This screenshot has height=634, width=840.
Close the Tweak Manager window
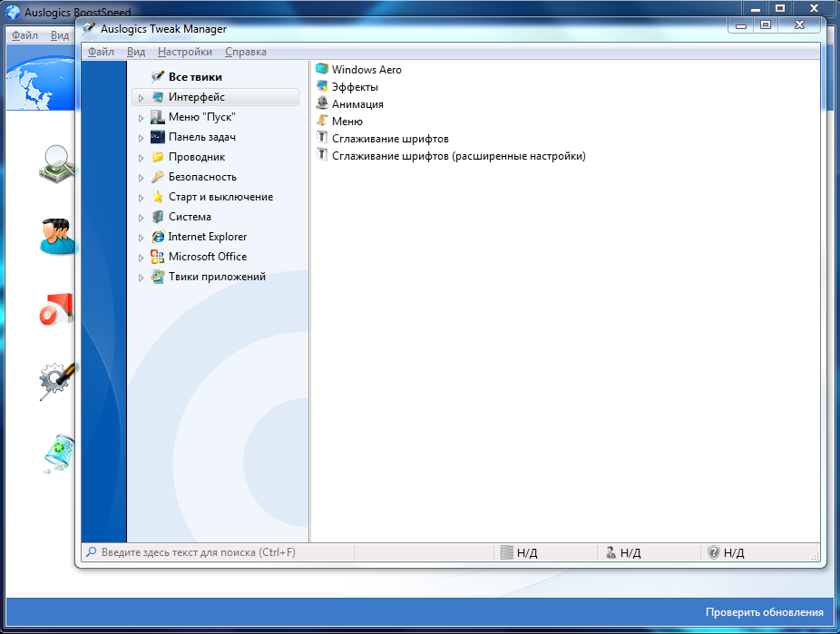799,24
